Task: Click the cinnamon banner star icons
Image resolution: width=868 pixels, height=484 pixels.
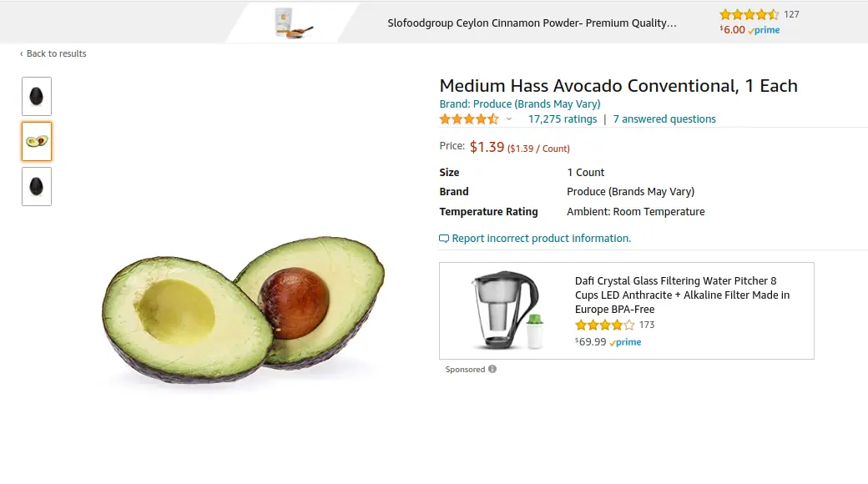Action: tap(748, 14)
